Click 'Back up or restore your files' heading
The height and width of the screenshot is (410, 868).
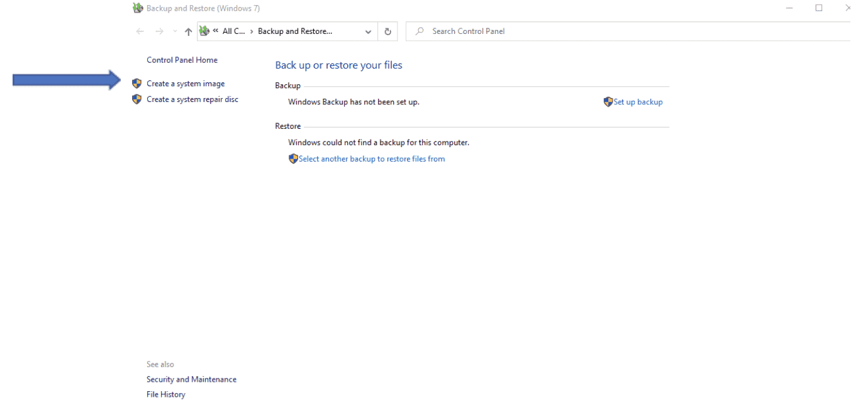tap(338, 65)
